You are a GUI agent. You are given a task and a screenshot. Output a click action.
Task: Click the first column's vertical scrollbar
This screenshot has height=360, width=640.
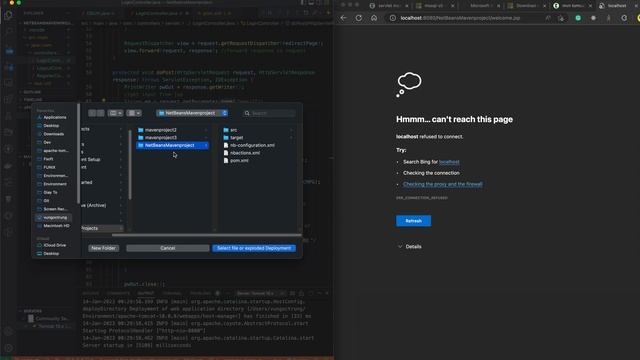coord(130,165)
